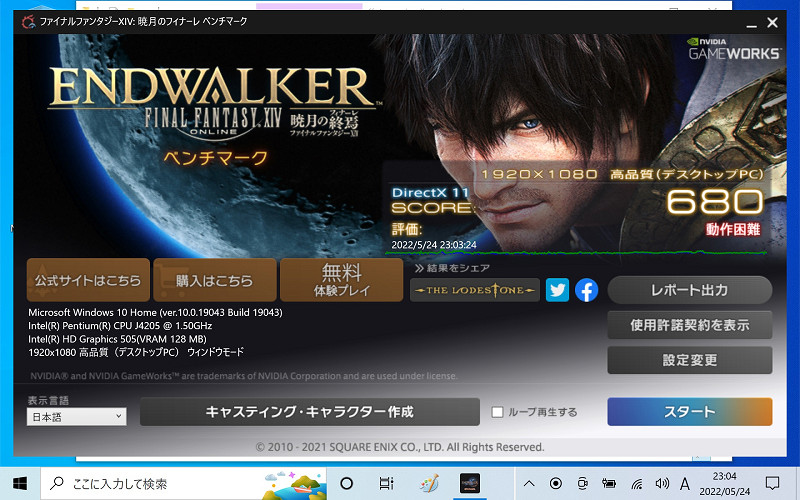The height and width of the screenshot is (500, 800).
Task: Open The Lodestone share button
Action: tap(474, 290)
